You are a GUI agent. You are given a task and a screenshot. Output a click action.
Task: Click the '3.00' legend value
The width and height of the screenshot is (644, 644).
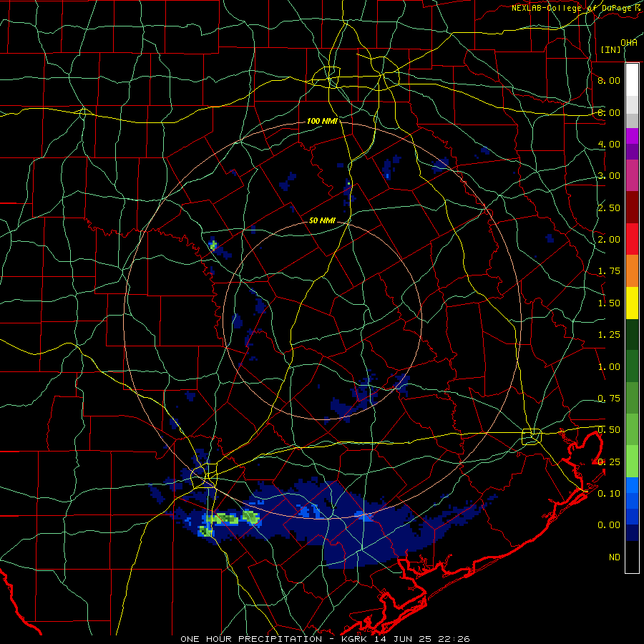click(x=609, y=176)
